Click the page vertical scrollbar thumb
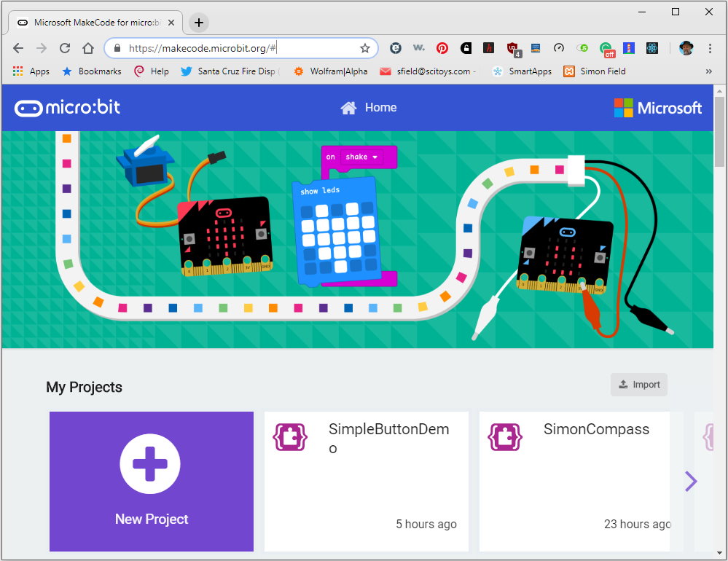 pyautogui.click(x=719, y=131)
